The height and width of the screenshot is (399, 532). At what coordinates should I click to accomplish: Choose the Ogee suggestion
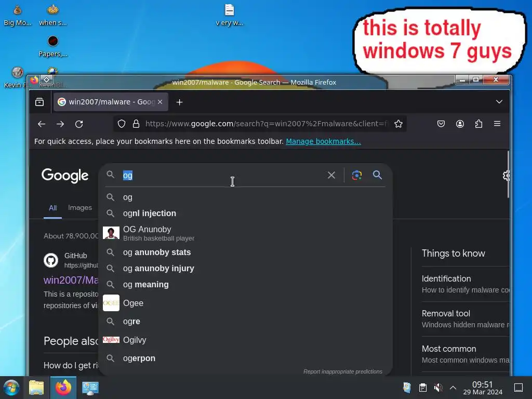pos(245,303)
